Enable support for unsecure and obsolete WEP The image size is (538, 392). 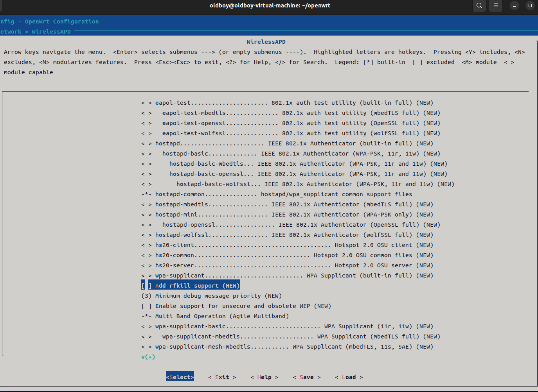[x=146, y=306]
